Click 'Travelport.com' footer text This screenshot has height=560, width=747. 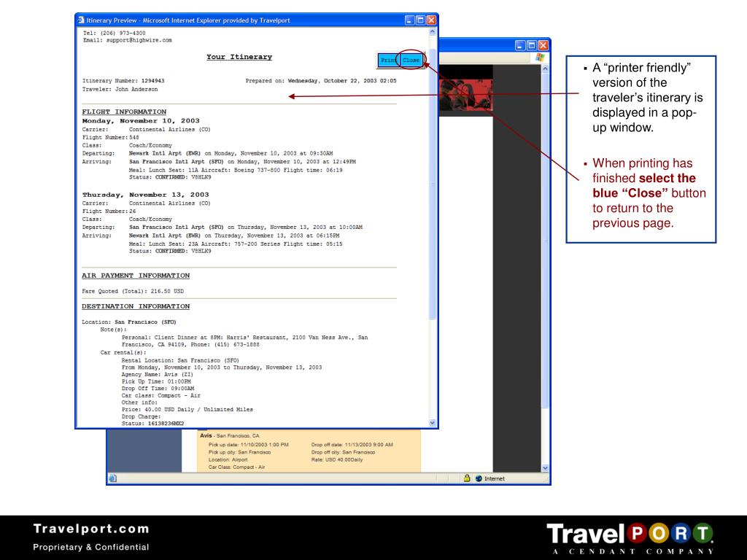pos(91,529)
